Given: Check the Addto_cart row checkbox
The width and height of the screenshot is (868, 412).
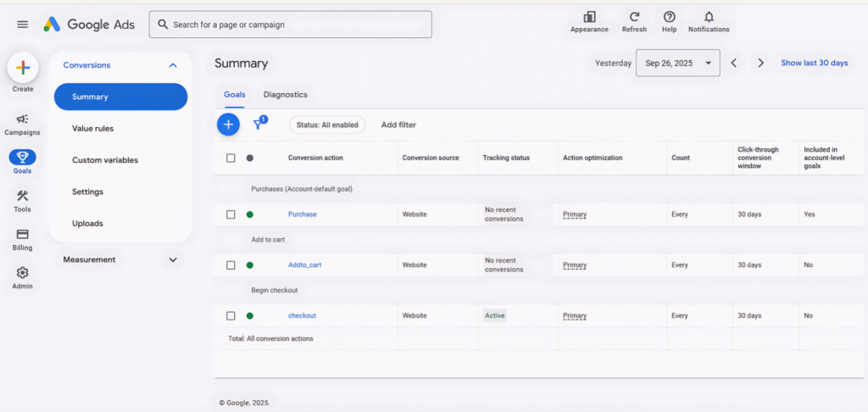Looking at the screenshot, I should (231, 265).
